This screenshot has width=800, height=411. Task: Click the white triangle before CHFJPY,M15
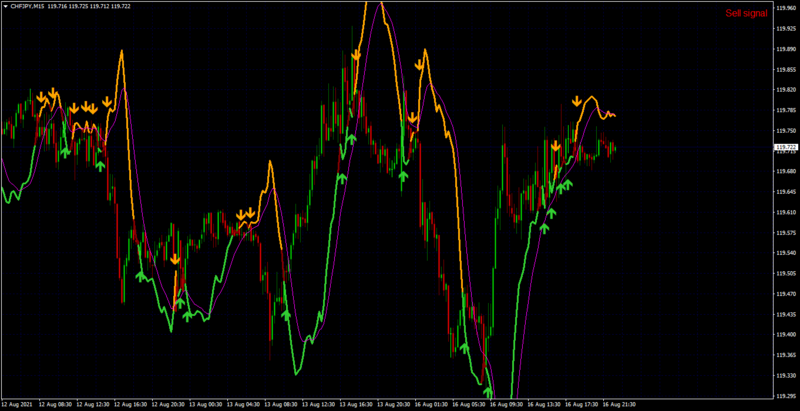tap(6, 6)
